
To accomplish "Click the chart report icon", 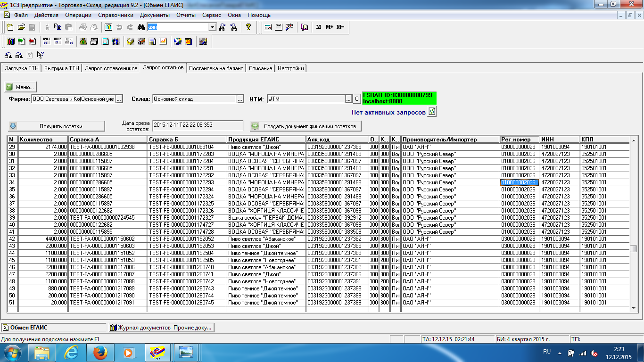I will (163, 41).
